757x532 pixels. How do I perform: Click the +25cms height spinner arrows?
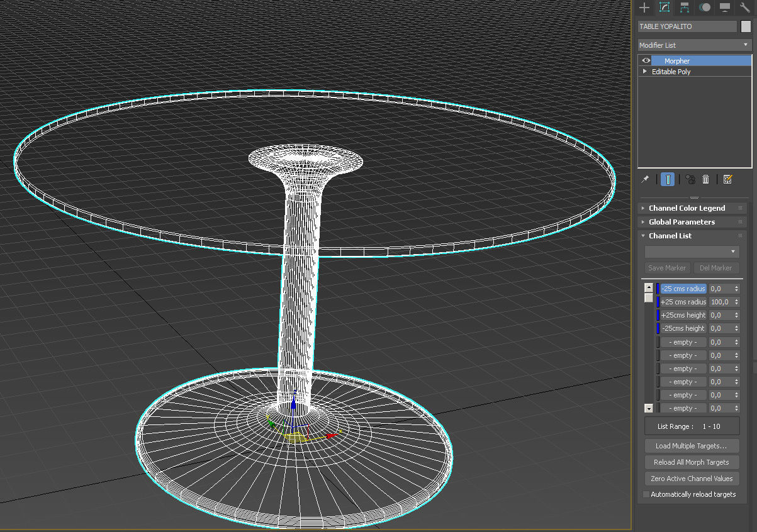pos(736,315)
